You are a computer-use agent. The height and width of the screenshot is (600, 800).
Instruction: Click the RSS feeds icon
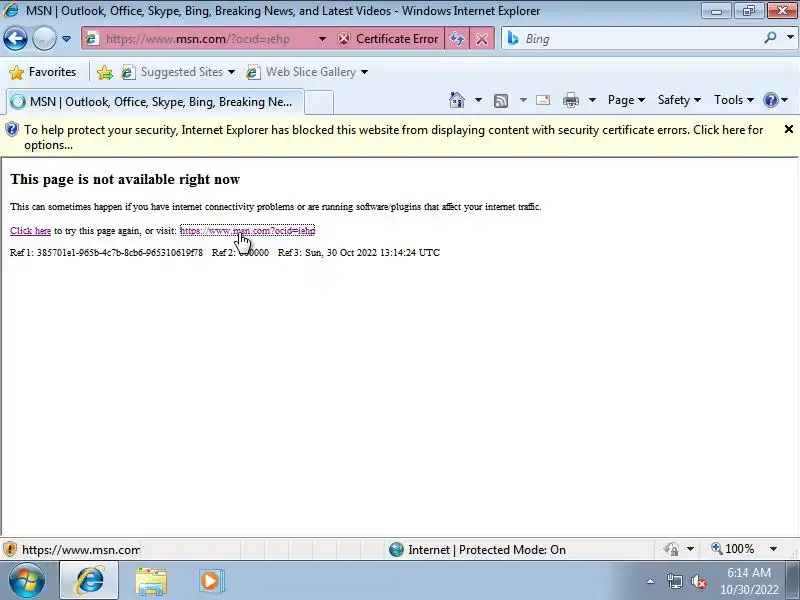[x=501, y=101]
